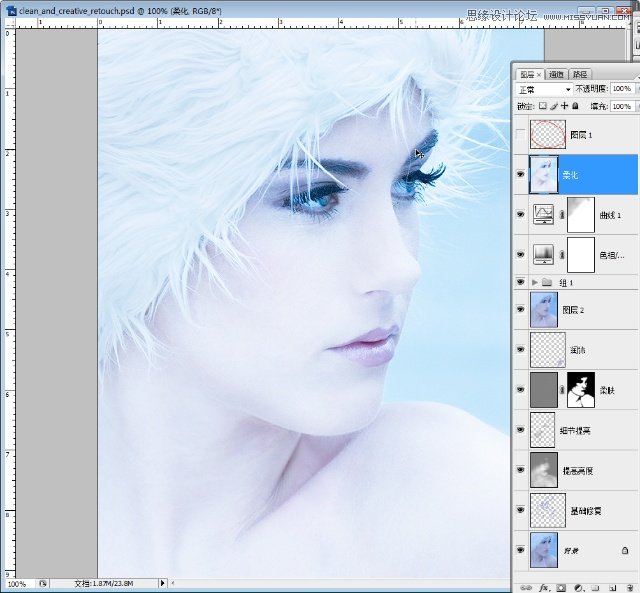Screen dimensions: 640x593
Task: Click the lock icon on the 背景 layer
Action: pyautogui.click(x=625, y=550)
